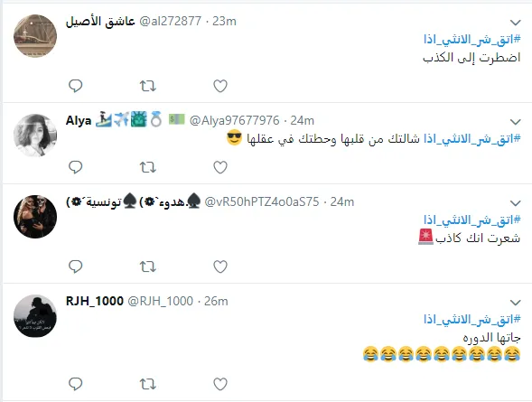
Task: Open the options chevron on RJH_1000's tweet
Action: point(516,303)
